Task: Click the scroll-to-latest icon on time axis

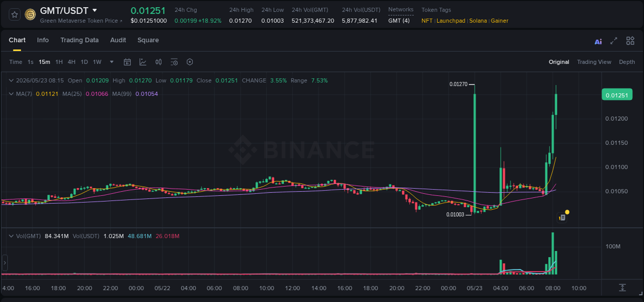Action: coord(622,288)
